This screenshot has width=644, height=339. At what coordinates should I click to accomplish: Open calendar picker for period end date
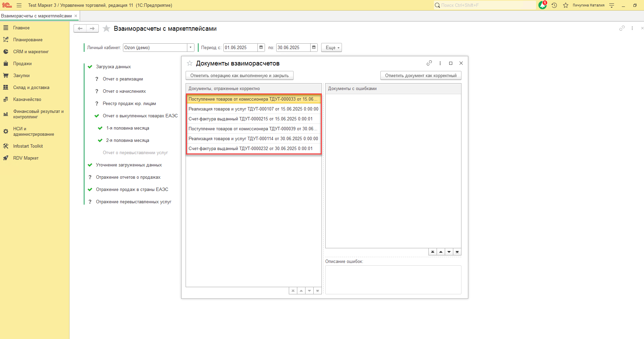[314, 47]
